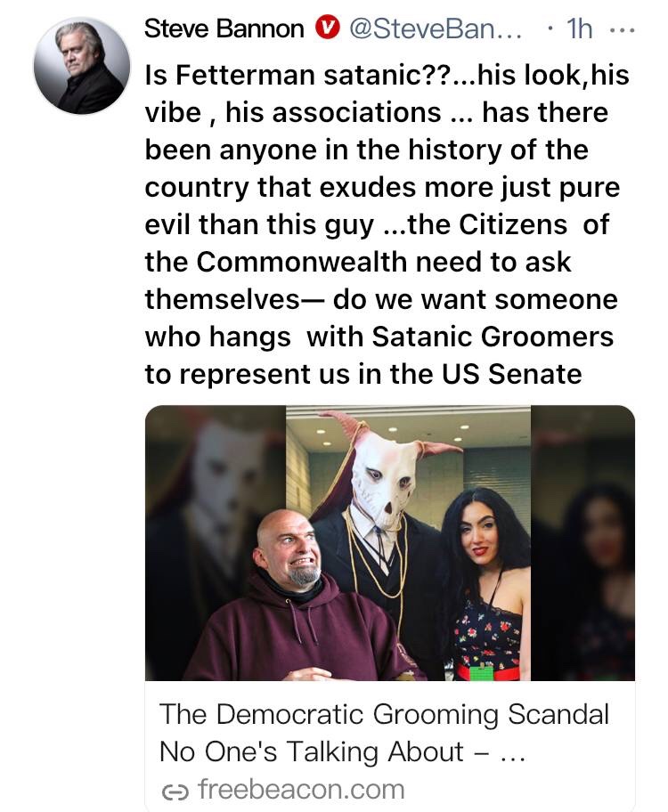
Task: Open Steve Bannon's circular profile avatar
Action: [x=82, y=65]
